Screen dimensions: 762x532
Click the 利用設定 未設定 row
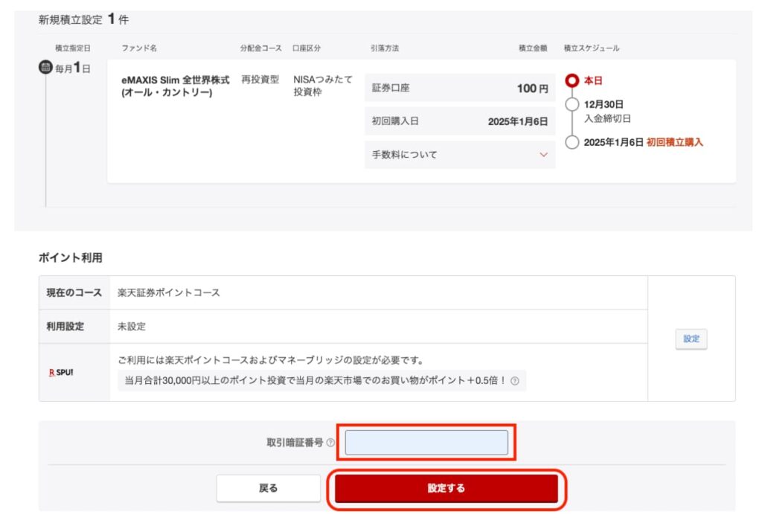tap(343, 327)
